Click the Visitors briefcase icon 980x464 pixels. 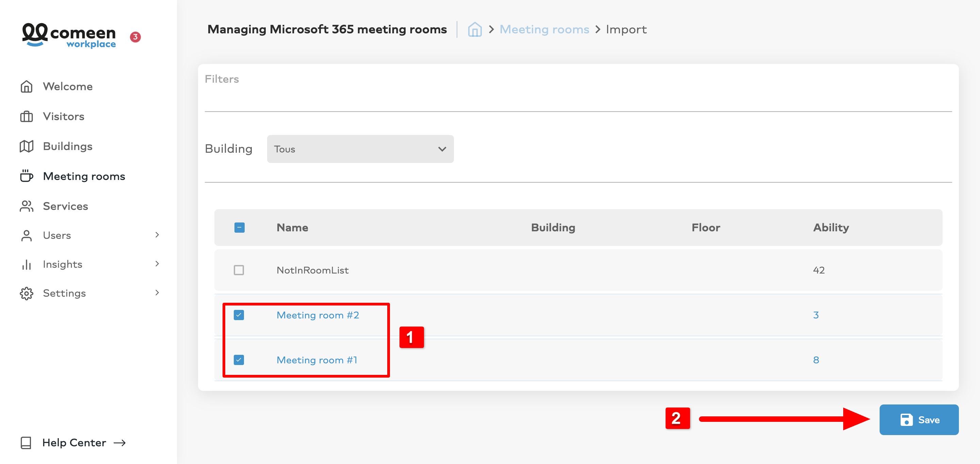point(26,116)
